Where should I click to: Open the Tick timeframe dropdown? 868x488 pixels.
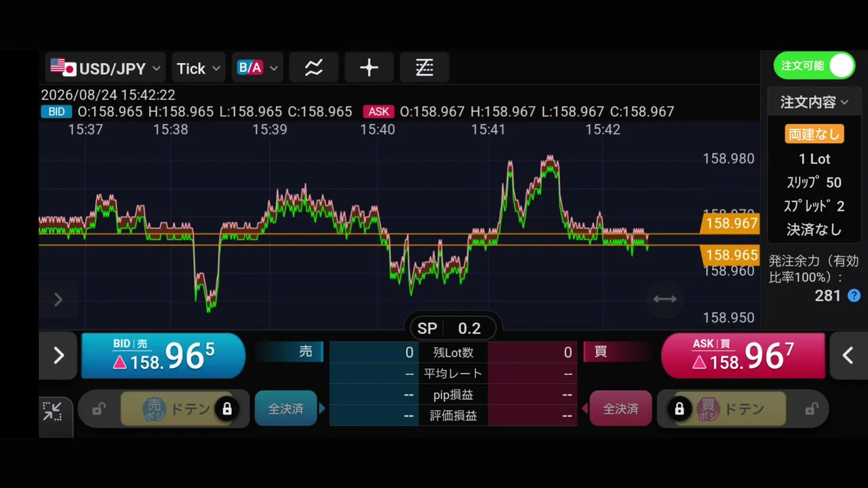[x=198, y=68]
